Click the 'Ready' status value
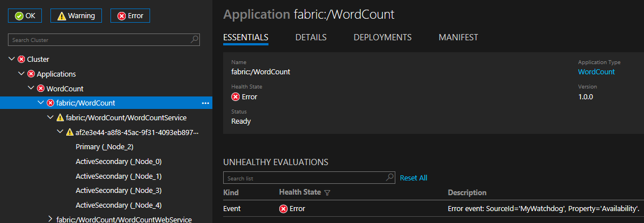 241,121
